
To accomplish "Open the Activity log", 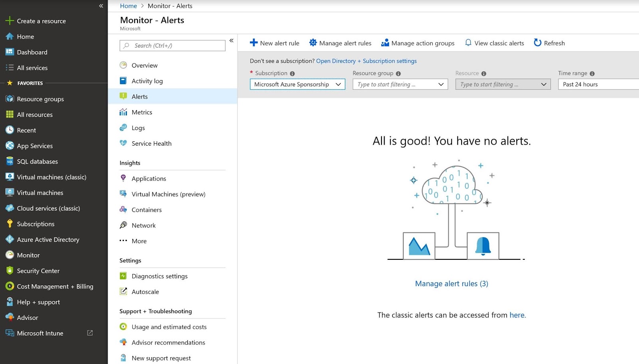I will point(147,81).
